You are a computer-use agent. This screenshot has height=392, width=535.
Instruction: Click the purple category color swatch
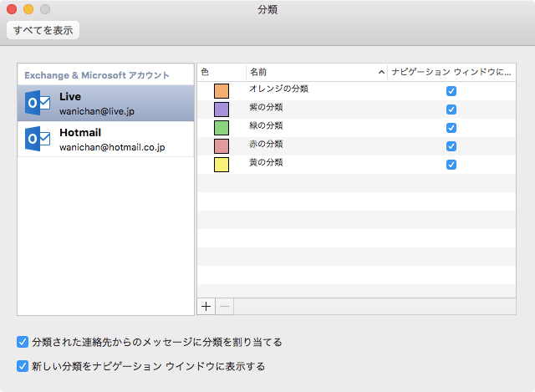click(x=222, y=109)
